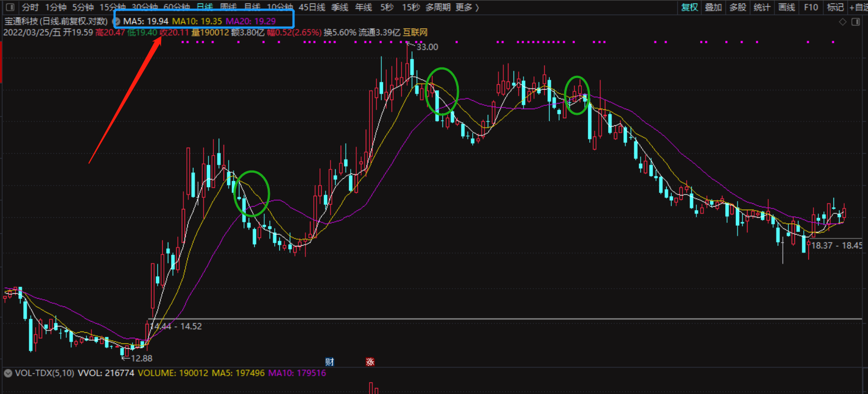
Task: Click the blue 财 financial event marker
Action: [x=329, y=362]
